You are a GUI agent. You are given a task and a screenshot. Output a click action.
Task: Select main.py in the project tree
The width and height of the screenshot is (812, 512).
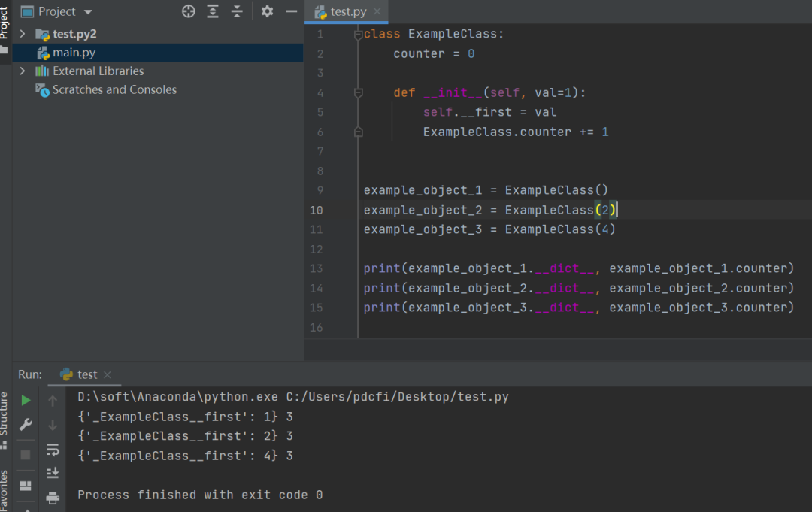click(x=74, y=53)
